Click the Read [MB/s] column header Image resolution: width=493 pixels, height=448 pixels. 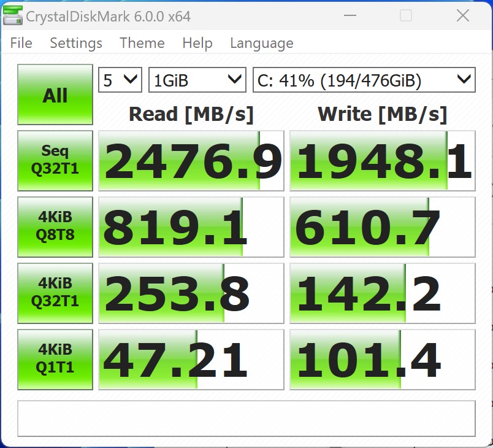(191, 114)
